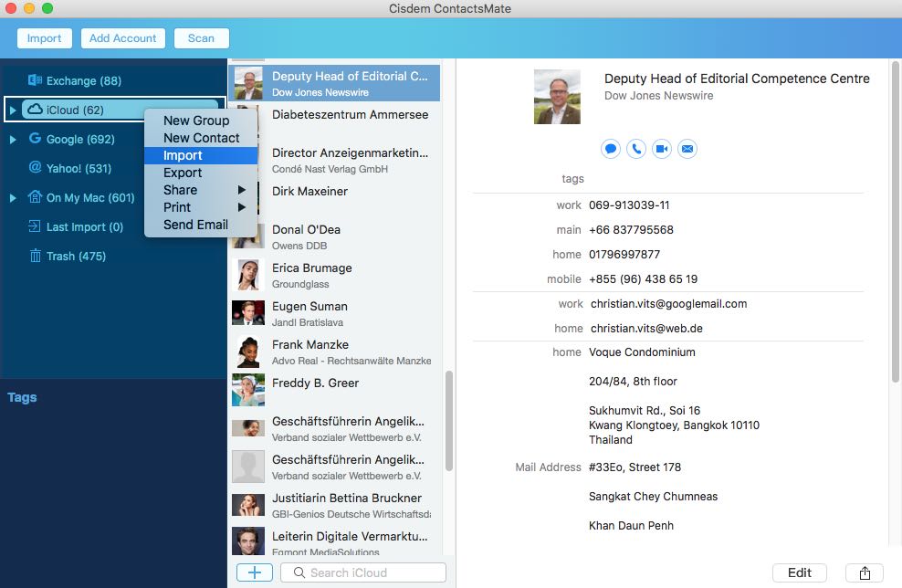Choose New Contact from the context menu
The image size is (902, 588).
tap(201, 138)
